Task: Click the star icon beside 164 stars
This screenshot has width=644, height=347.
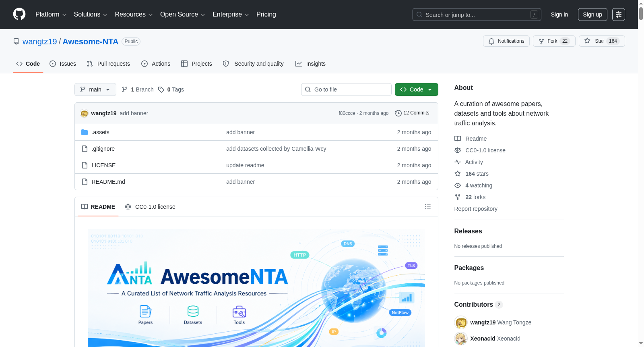Action: 458,174
